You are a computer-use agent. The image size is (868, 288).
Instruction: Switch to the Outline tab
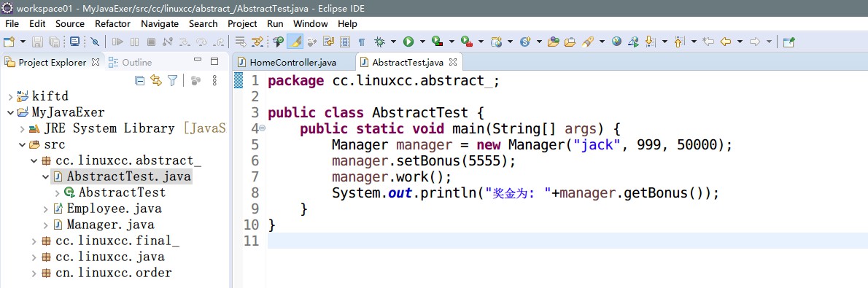click(x=130, y=62)
